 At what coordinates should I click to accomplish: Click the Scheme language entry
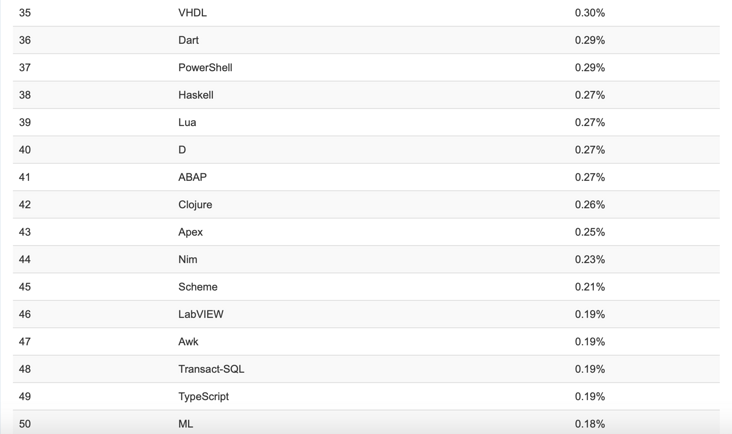(198, 287)
